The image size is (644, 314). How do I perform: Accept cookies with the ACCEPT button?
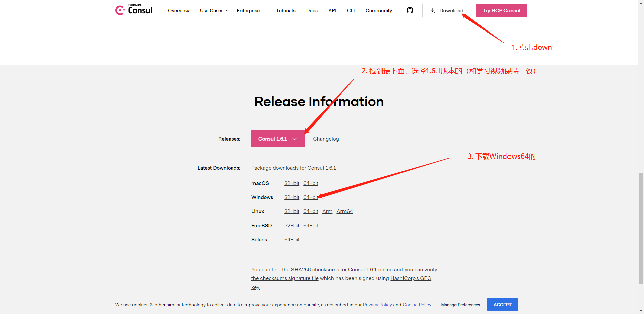[x=502, y=304]
